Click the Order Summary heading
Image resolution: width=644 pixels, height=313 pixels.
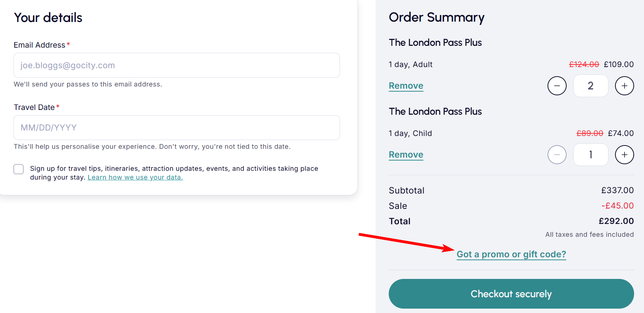(x=436, y=17)
